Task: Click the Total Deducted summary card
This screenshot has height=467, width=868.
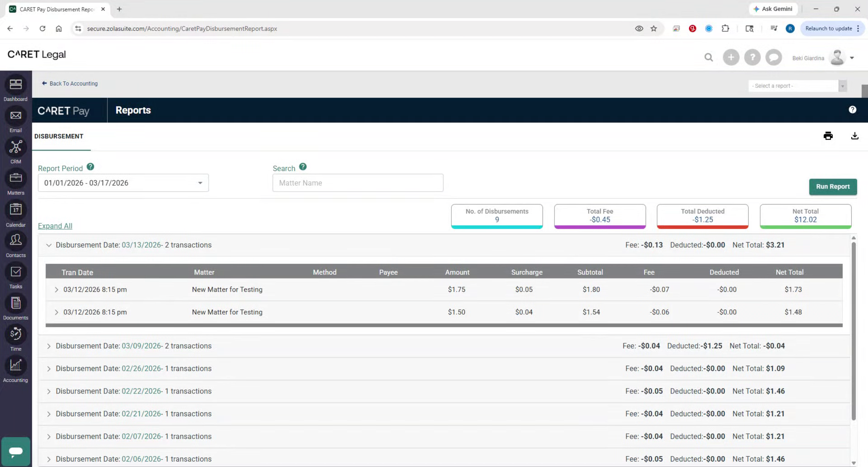Action: click(703, 216)
